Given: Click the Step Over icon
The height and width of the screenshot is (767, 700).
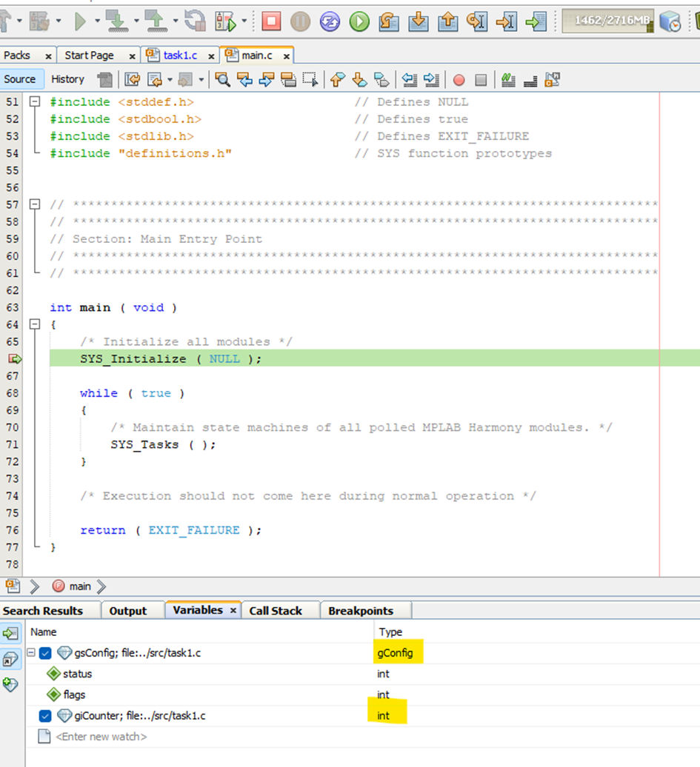Looking at the screenshot, I should click(389, 21).
